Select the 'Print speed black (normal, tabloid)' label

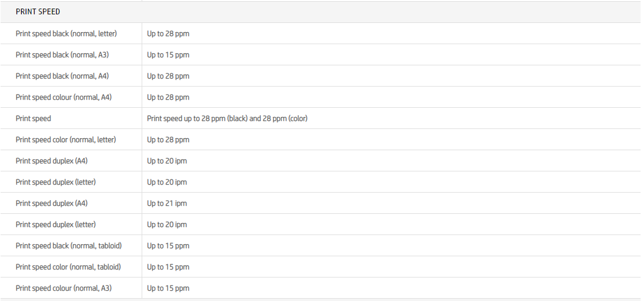(x=68, y=246)
